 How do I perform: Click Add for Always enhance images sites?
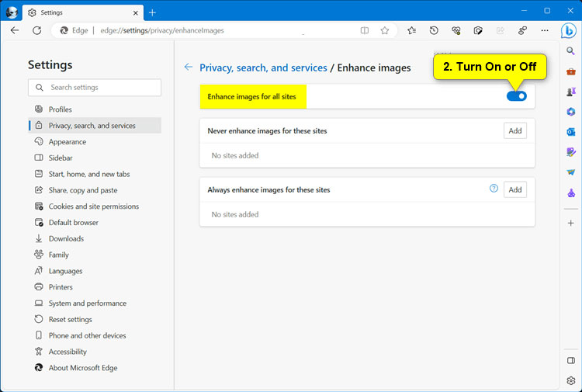(x=514, y=189)
